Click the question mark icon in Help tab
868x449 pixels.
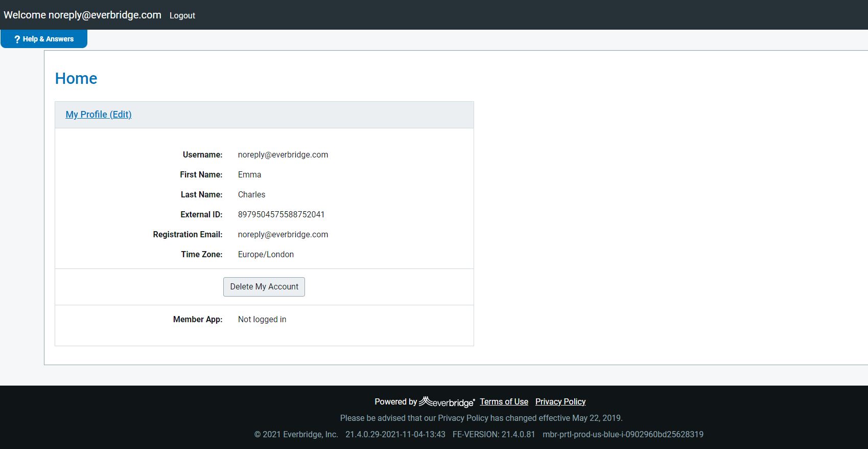17,39
